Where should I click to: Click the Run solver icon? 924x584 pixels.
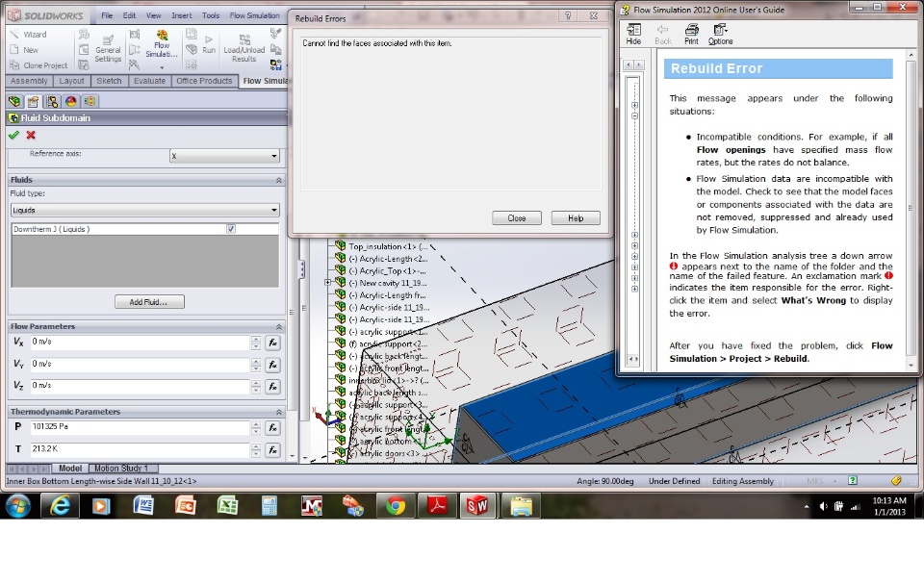pos(209,45)
